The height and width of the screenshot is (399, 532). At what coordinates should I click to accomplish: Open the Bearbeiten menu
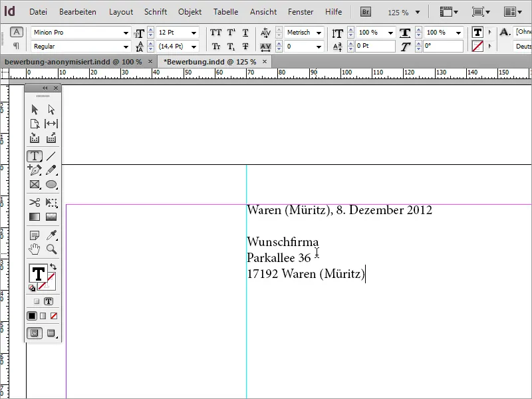pyautogui.click(x=78, y=12)
